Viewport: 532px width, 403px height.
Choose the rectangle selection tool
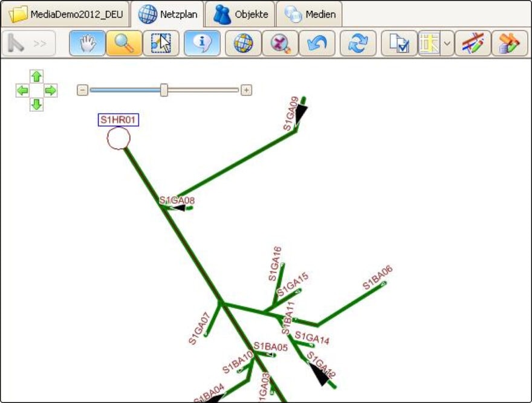click(x=161, y=44)
